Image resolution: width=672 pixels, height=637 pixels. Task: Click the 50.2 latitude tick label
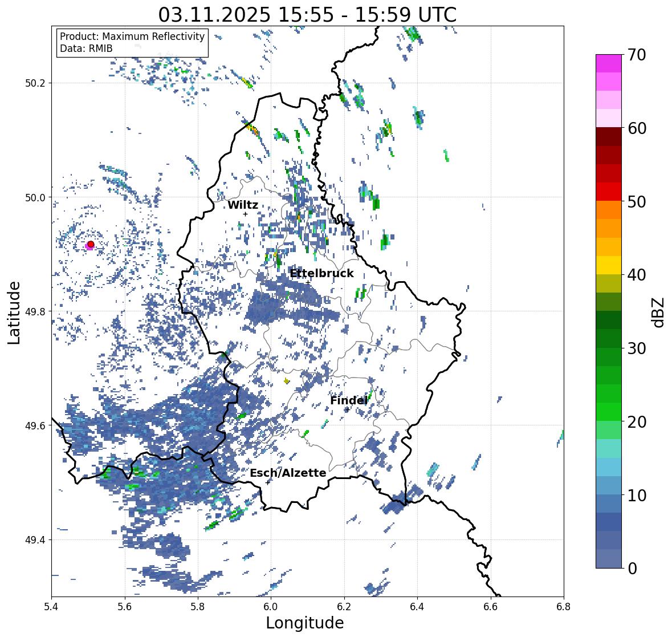click(x=35, y=83)
